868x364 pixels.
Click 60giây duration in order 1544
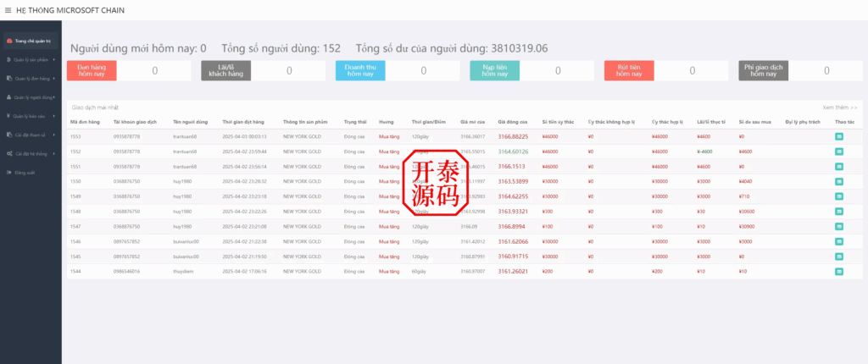tap(420, 271)
